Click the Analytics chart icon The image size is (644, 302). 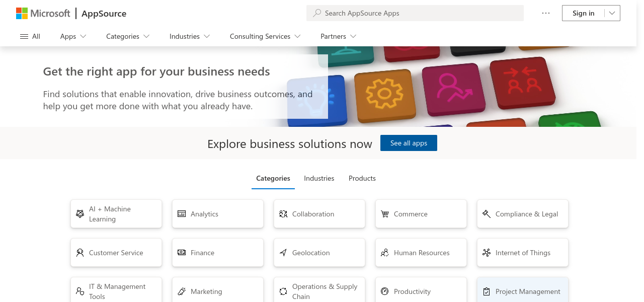(x=182, y=214)
